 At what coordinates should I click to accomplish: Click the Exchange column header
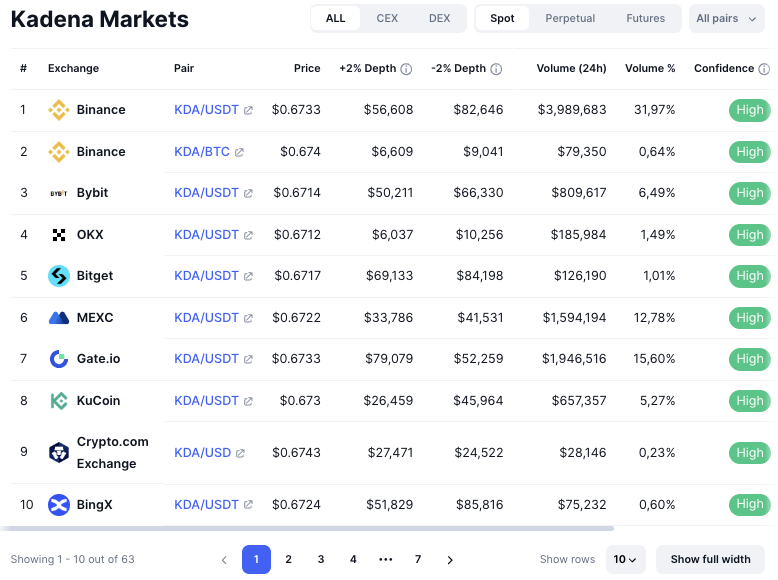pyautogui.click(x=73, y=68)
